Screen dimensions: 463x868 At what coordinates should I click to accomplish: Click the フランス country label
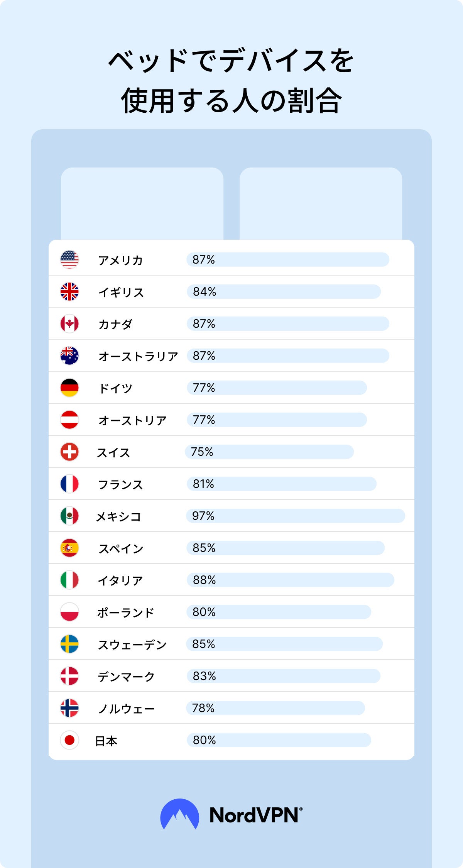[120, 484]
